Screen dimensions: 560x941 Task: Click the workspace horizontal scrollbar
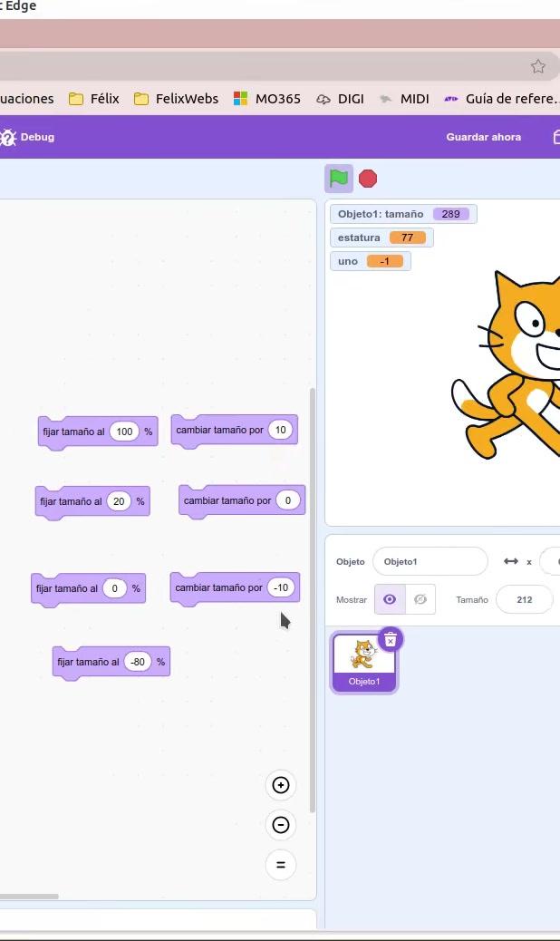(x=29, y=897)
